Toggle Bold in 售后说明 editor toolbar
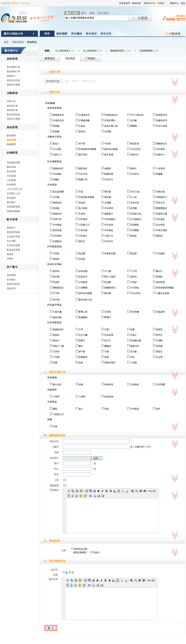The height and width of the screenshot is (644, 186). [97, 580]
